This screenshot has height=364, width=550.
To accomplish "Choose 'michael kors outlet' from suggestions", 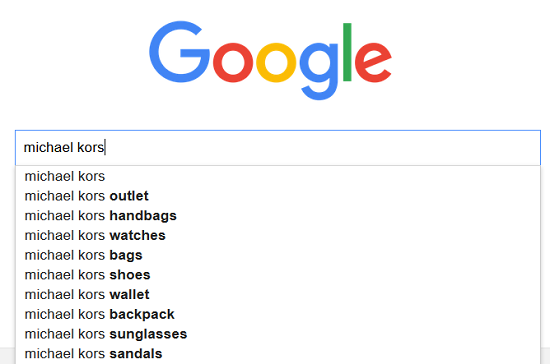I will tap(278, 196).
